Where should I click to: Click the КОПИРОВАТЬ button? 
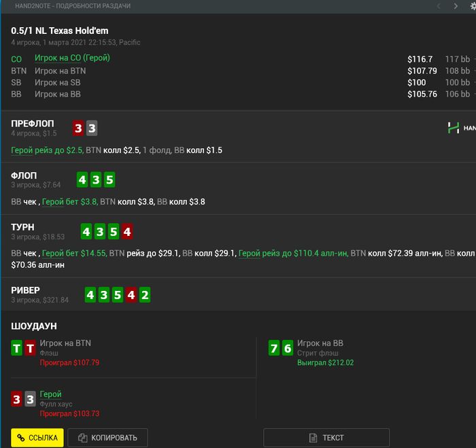(x=107, y=437)
